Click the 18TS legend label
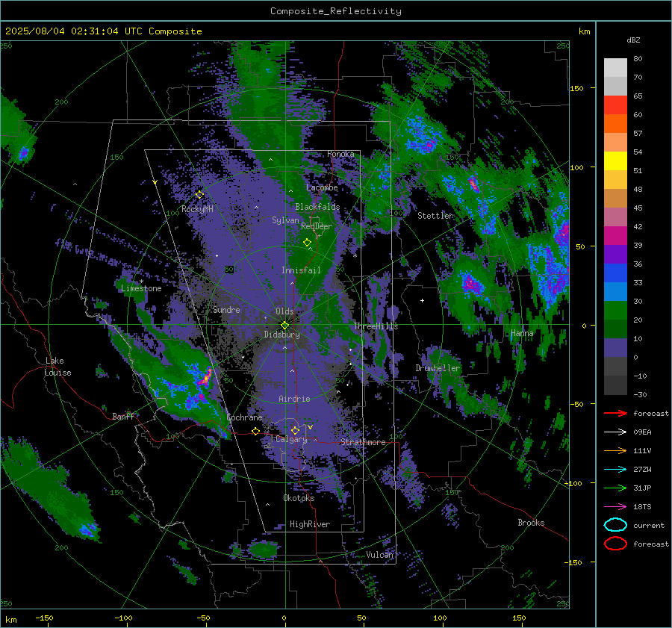This screenshot has width=672, height=628. pos(642,507)
